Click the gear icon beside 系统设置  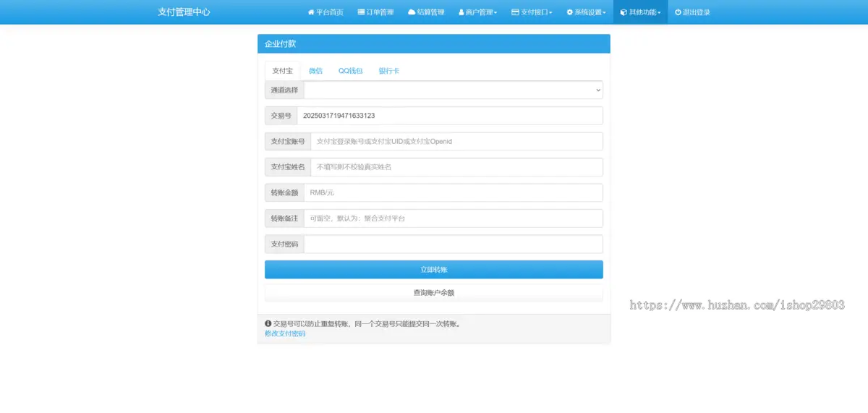click(x=570, y=12)
